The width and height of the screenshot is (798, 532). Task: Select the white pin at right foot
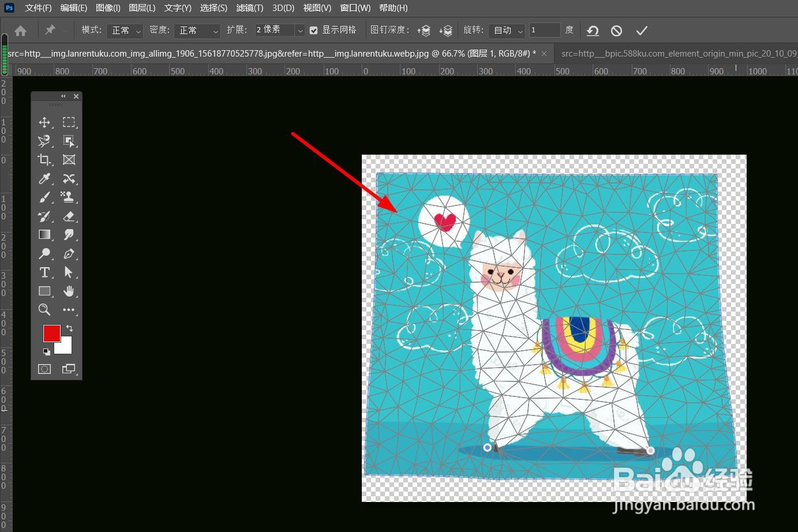(651, 450)
